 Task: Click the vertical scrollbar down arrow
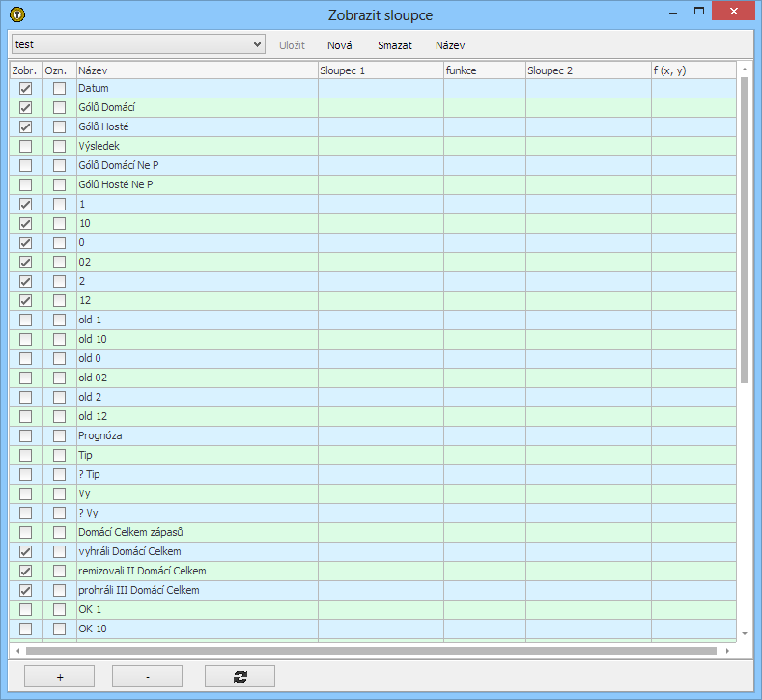pos(745,633)
